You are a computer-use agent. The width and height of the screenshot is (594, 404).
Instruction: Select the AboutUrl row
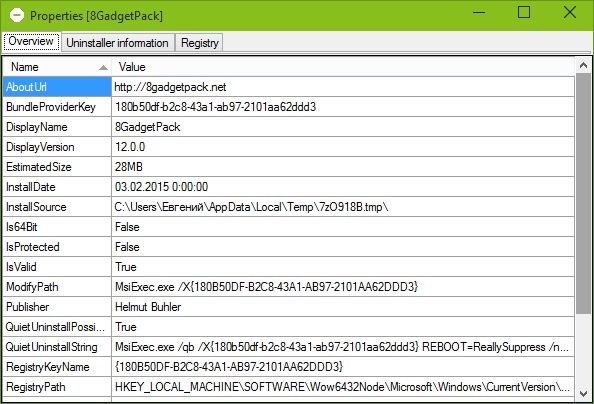[288, 87]
